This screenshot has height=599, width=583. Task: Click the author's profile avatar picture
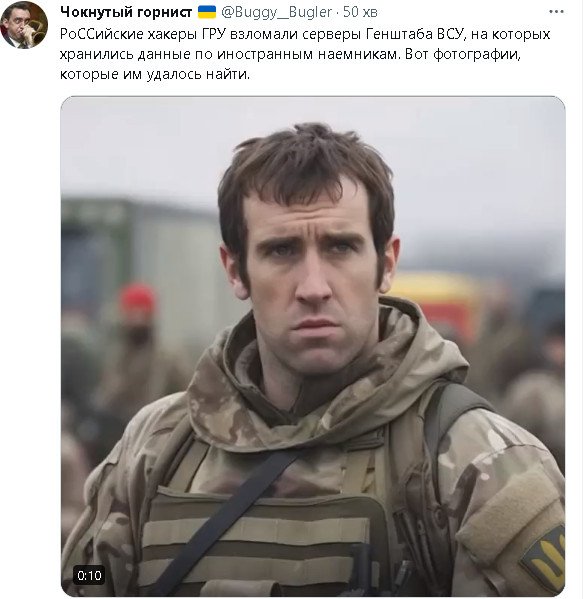click(24, 25)
